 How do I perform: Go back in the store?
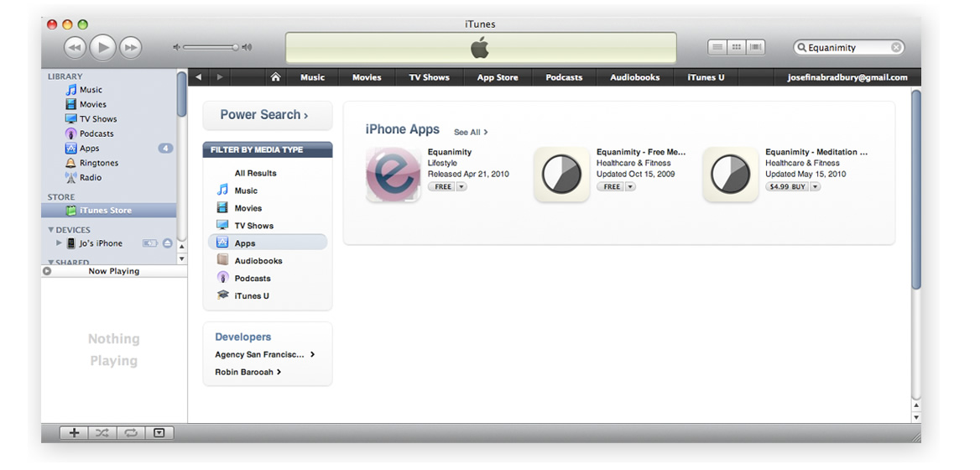198,77
